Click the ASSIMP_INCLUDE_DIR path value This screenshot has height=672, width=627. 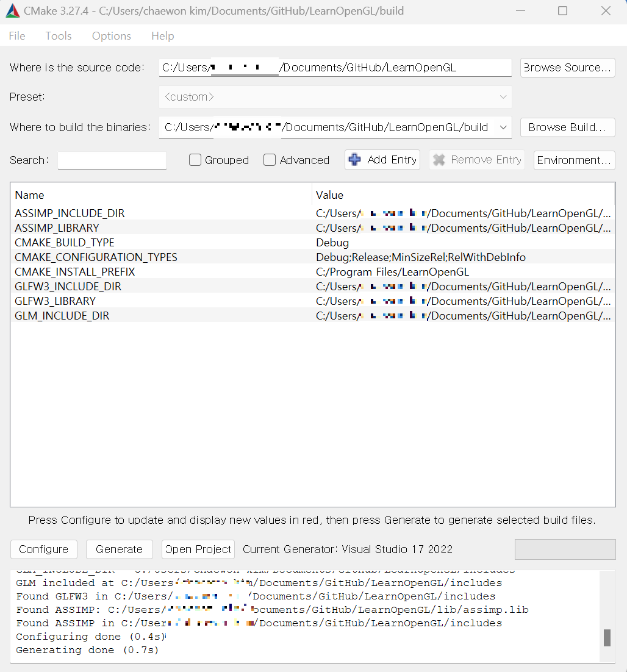pos(464,213)
